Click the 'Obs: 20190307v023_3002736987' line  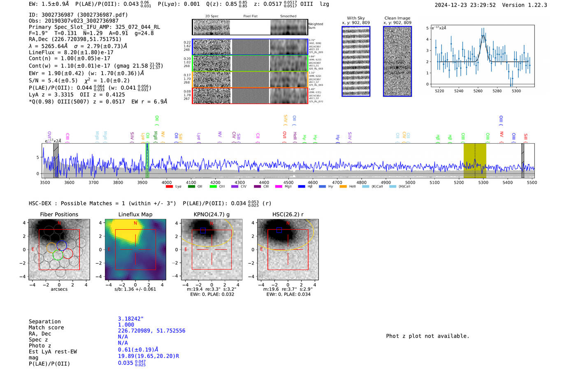click(74, 21)
